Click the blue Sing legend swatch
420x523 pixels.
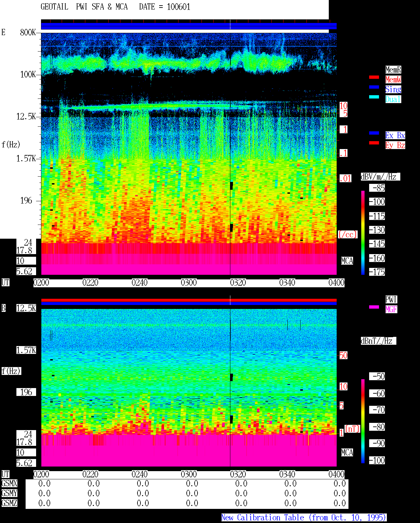[x=374, y=87]
